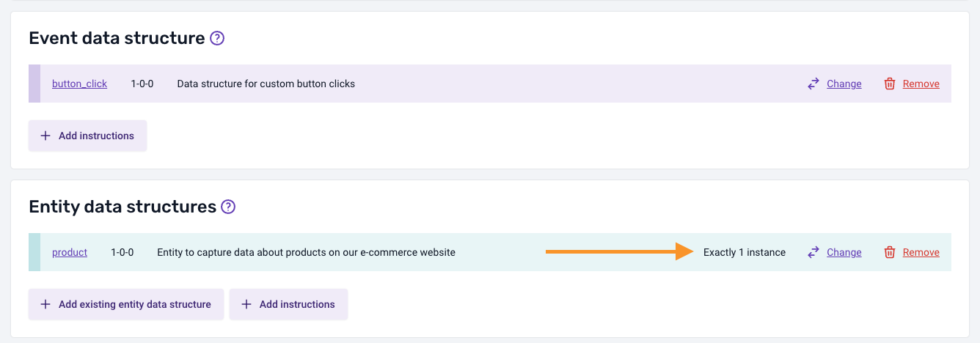This screenshot has height=343, width=980.
Task: Click plus icon of Add instructions under Entity section
Action: tap(246, 304)
